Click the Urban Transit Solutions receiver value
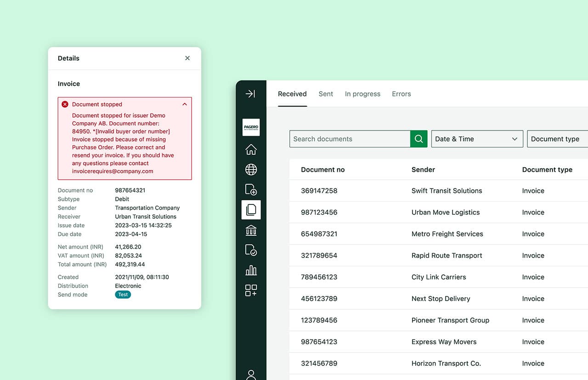588x380 pixels. coord(146,216)
